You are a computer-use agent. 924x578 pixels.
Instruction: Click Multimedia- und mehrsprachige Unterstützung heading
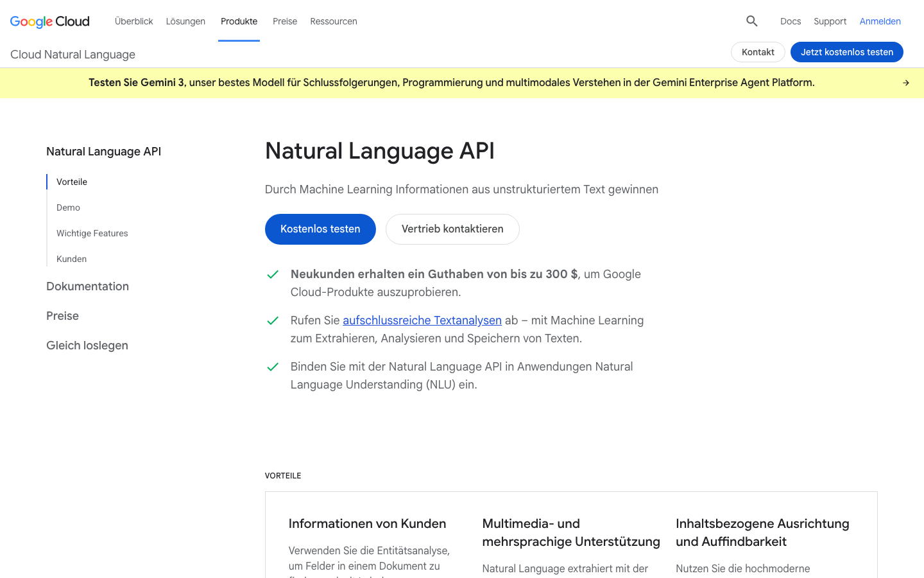coord(571,532)
